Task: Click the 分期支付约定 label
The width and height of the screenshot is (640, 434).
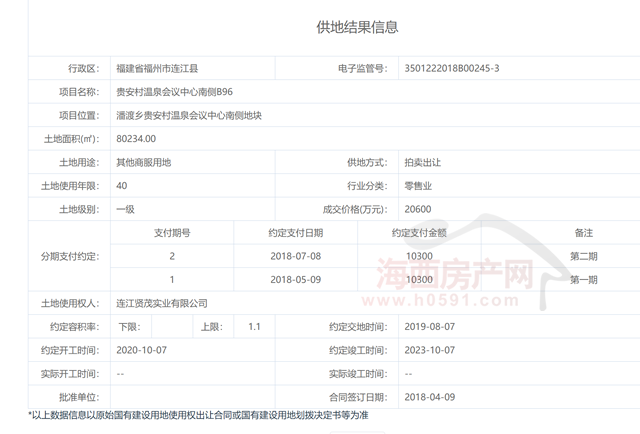Action: point(70,256)
